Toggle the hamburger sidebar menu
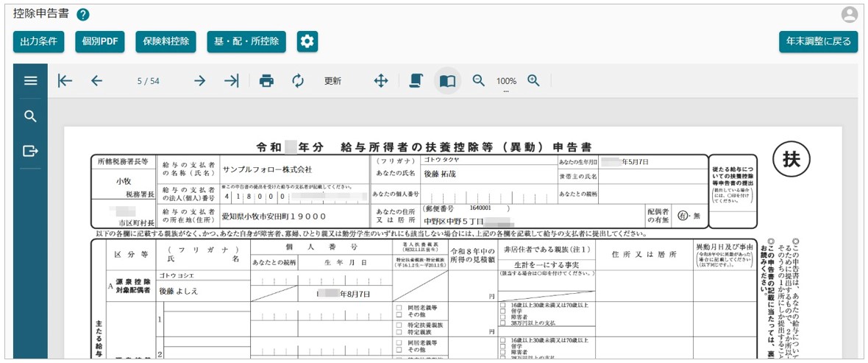 (30, 81)
